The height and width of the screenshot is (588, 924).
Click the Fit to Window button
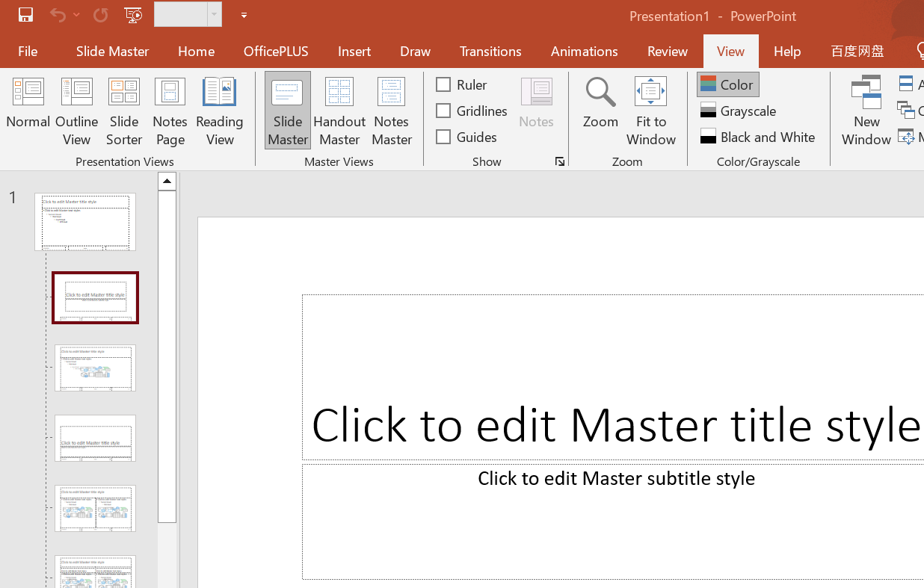click(x=650, y=111)
